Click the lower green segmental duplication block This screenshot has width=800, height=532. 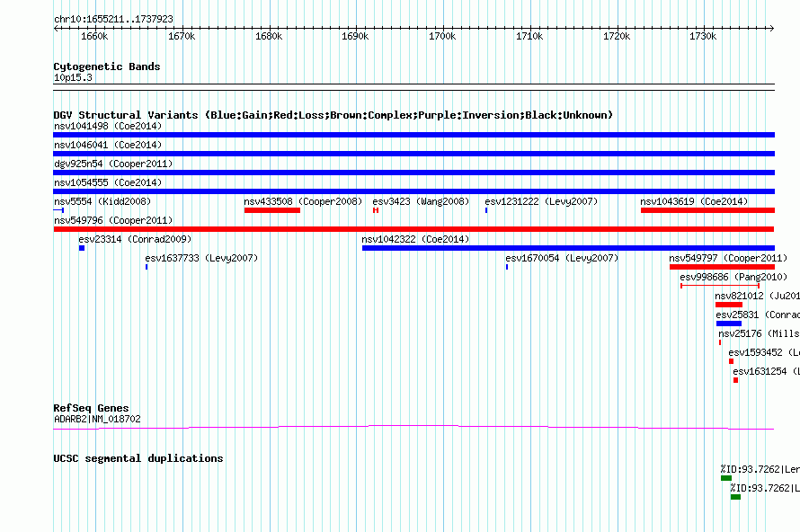[735, 497]
